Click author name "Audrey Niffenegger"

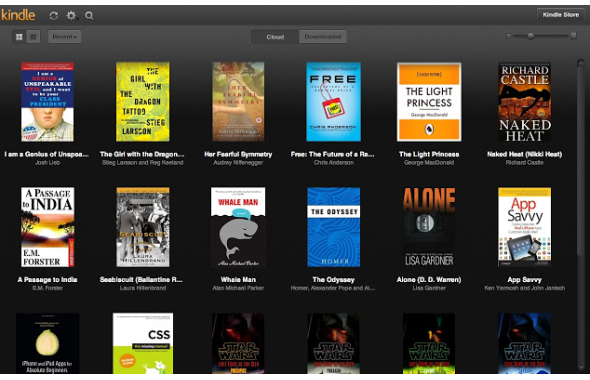238,163
